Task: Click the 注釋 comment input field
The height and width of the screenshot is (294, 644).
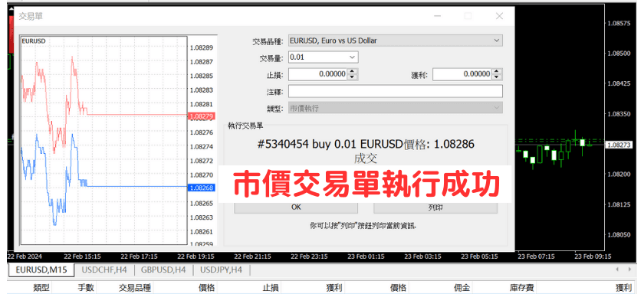Action: 396,91
